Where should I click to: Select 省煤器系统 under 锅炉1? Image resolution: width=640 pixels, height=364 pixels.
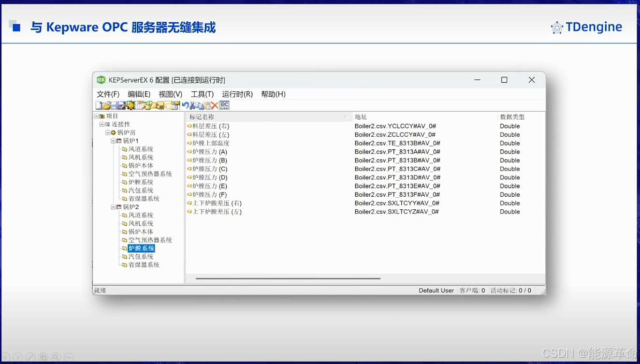pyautogui.click(x=144, y=199)
